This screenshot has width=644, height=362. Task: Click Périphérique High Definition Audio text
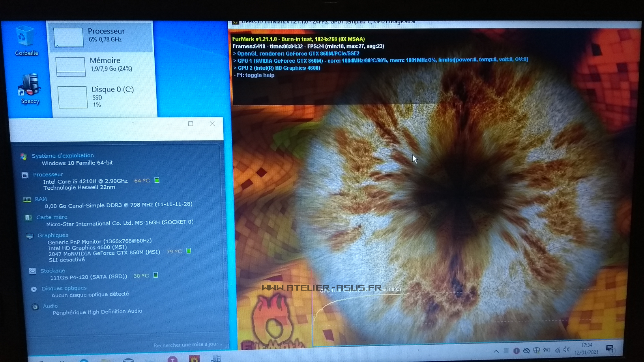[x=97, y=312]
